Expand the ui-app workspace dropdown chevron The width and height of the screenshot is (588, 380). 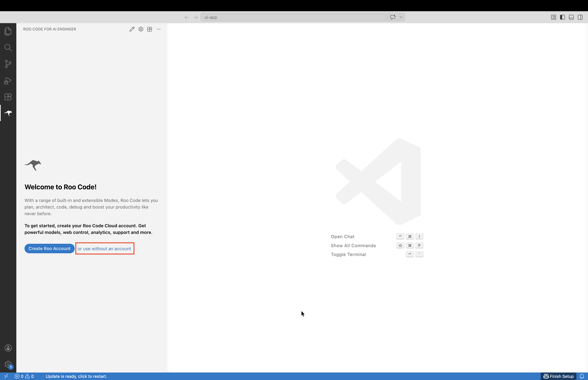(x=401, y=17)
